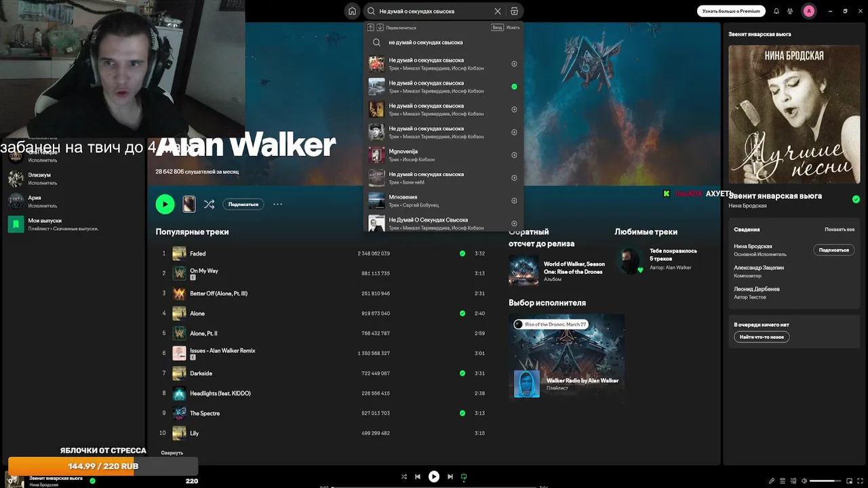Select track 'On My Way'
This screenshot has width=868, height=488.
point(324,273)
